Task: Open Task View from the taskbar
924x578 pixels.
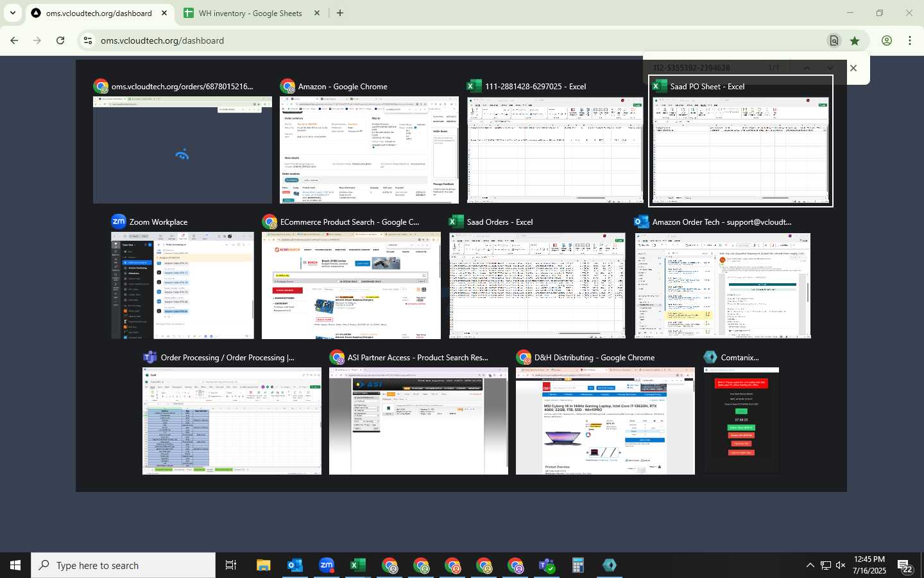Action: [x=231, y=565]
